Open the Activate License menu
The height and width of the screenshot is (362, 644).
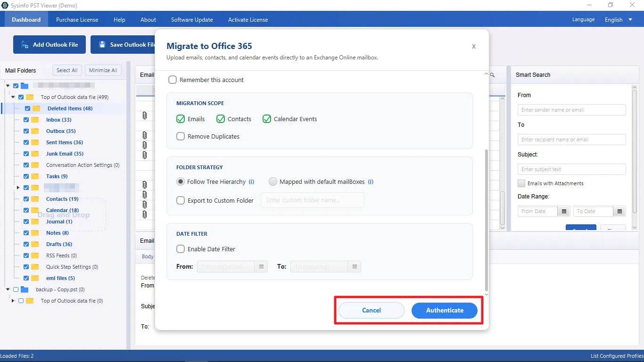pos(248,20)
